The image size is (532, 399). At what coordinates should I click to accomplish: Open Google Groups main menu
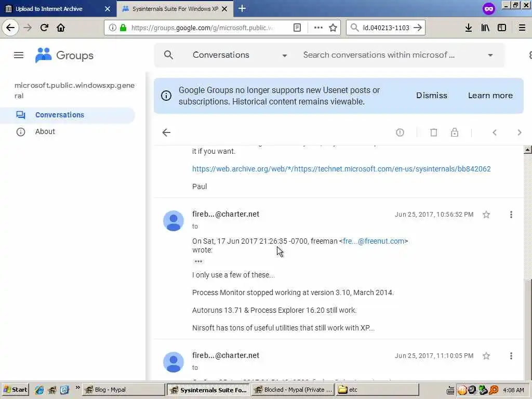19,55
